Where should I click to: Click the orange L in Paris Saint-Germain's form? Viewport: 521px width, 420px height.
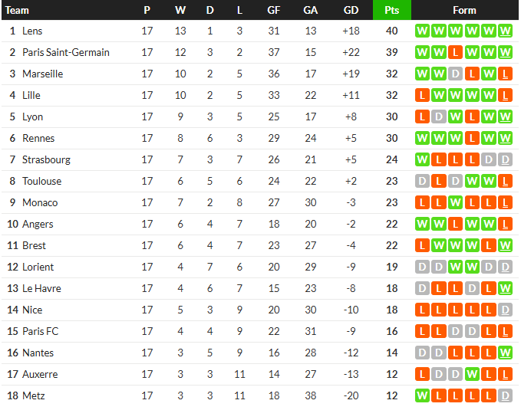(455, 52)
